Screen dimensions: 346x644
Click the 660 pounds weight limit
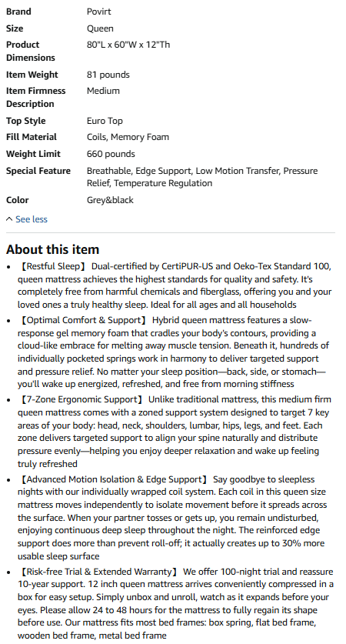click(111, 154)
